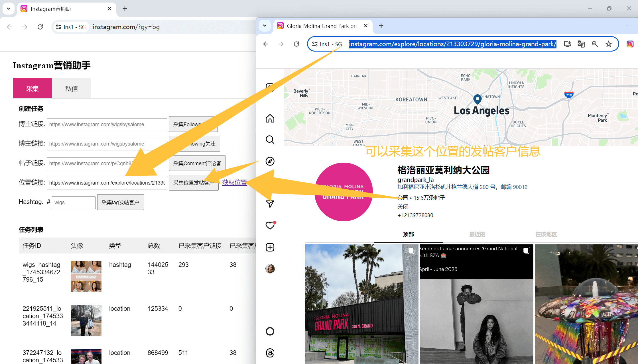Open Messages paper plane icon
Screen dimensions: 638x364
click(270, 204)
